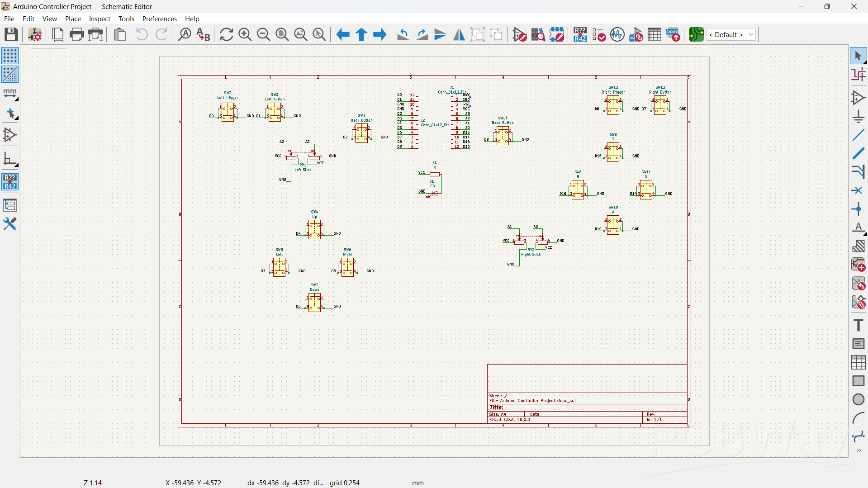868x488 pixels.
Task: Mirror selection vertically
Action: (440, 34)
